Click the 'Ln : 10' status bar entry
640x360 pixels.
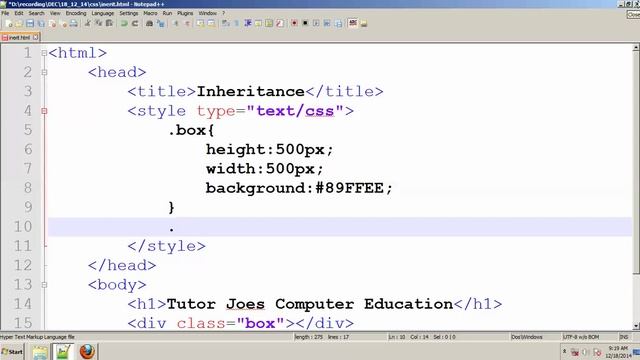pyautogui.click(x=397, y=337)
